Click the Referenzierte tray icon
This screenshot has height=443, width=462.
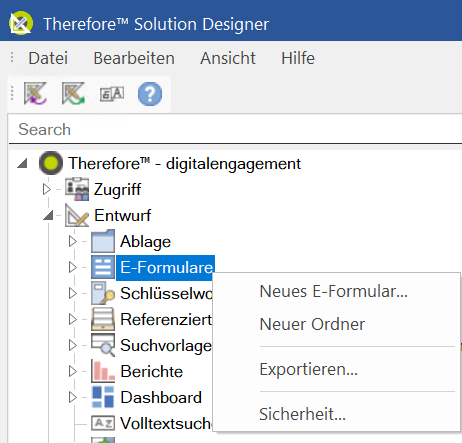tap(103, 319)
